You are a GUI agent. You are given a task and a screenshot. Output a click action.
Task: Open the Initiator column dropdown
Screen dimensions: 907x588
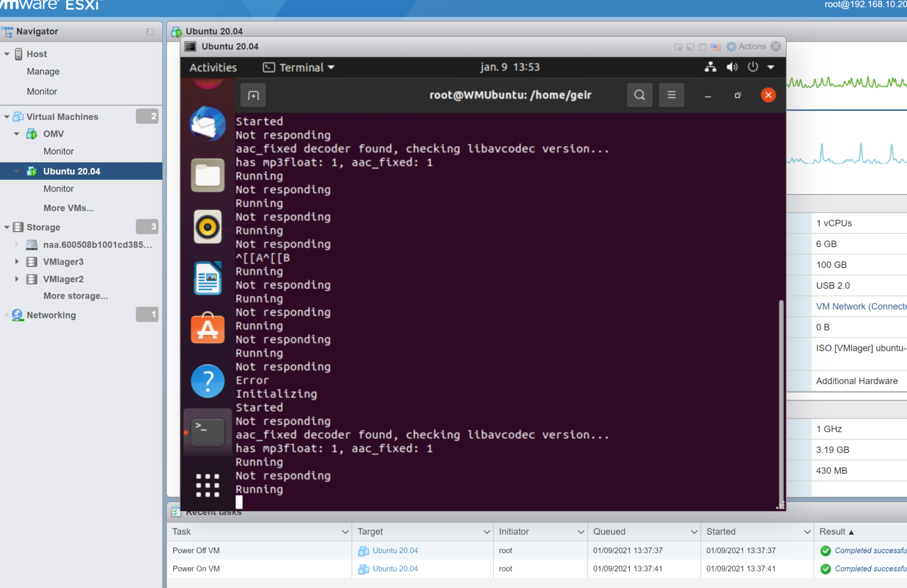(x=581, y=532)
